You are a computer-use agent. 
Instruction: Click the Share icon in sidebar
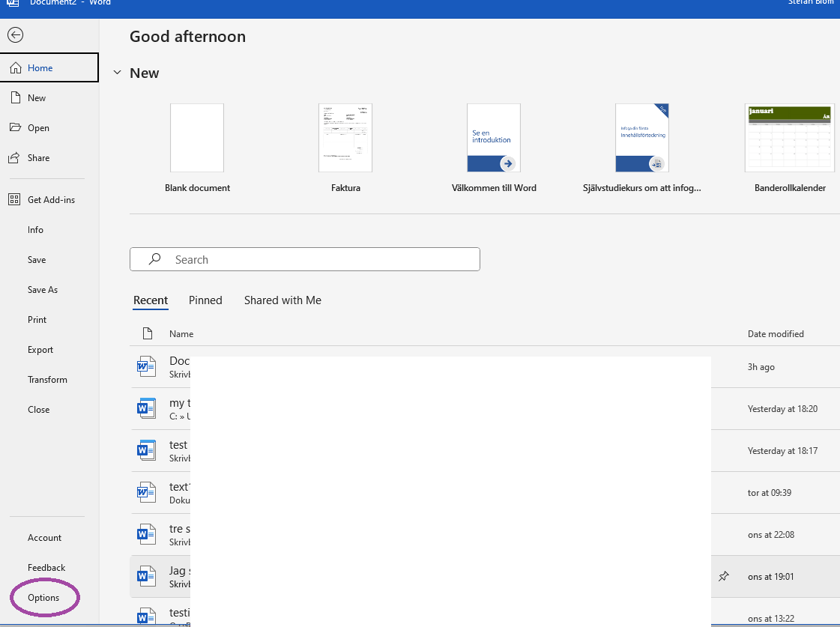[x=14, y=157]
